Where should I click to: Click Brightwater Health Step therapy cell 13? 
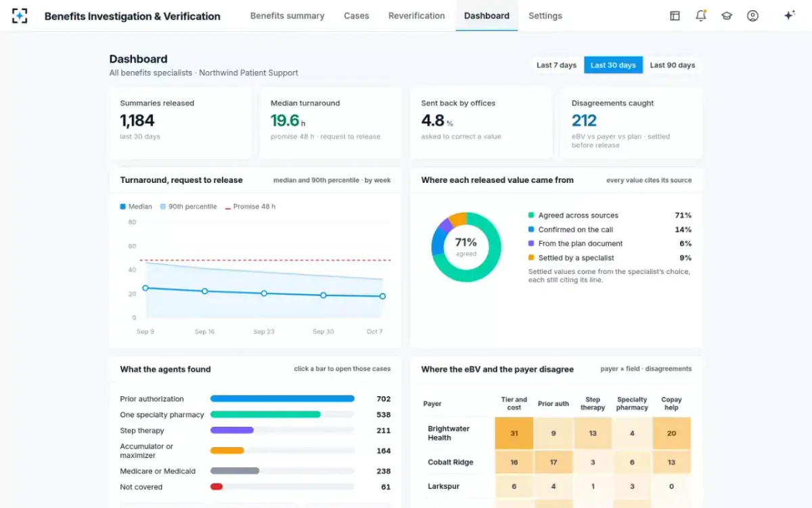(x=593, y=433)
